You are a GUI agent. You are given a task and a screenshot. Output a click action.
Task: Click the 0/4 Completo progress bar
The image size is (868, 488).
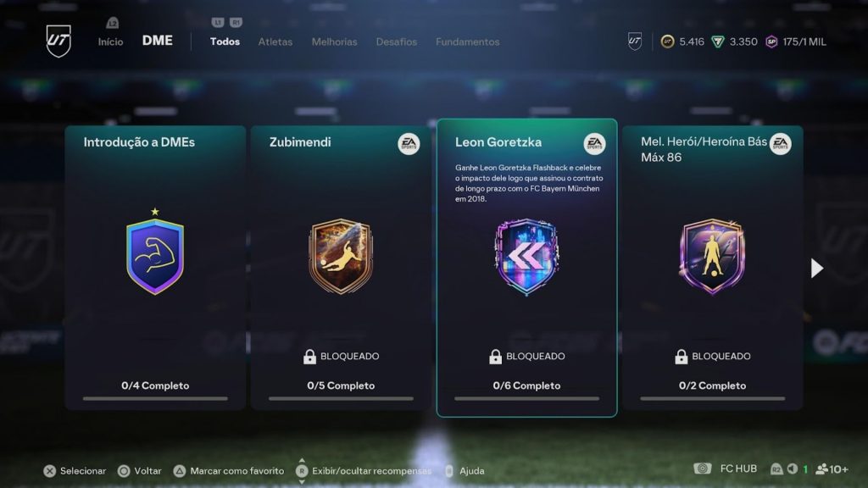click(x=155, y=398)
